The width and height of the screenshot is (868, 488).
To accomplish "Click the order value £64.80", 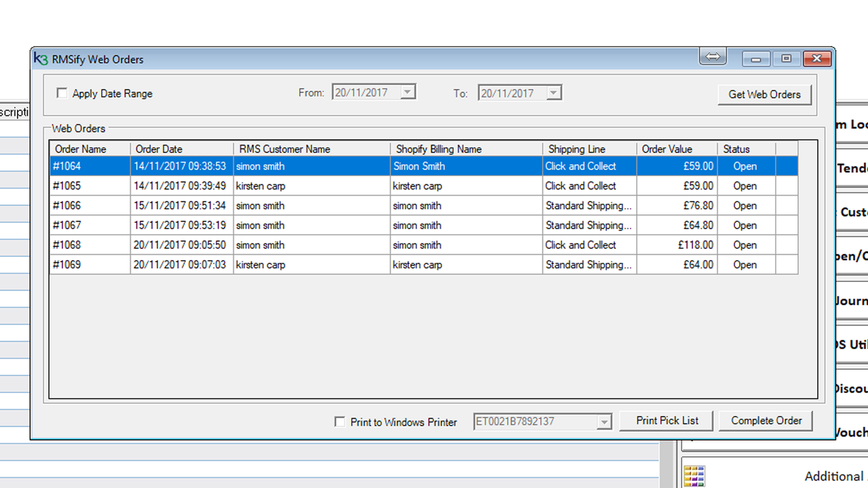I will 698,225.
